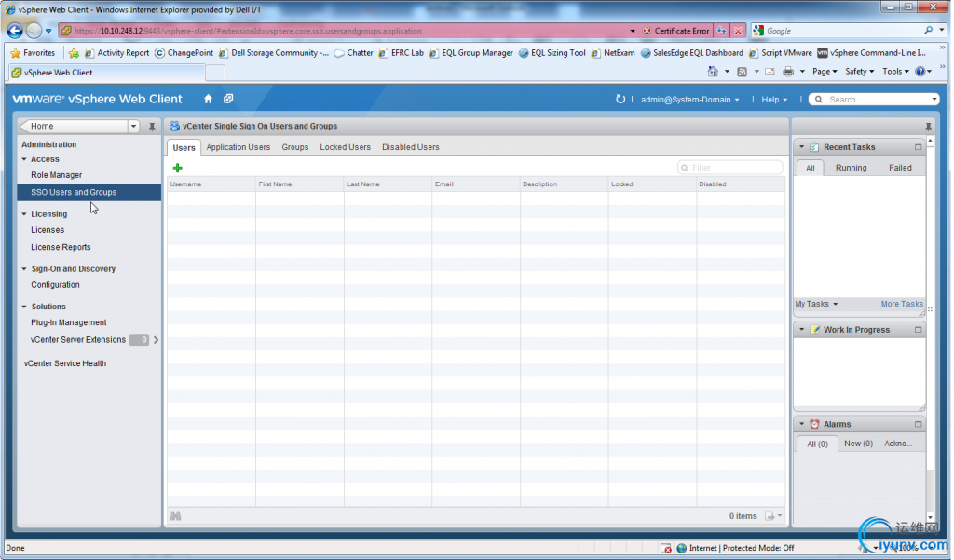Click the Certificate Error warning button
Viewport: 954px width, 560px height.
click(676, 31)
